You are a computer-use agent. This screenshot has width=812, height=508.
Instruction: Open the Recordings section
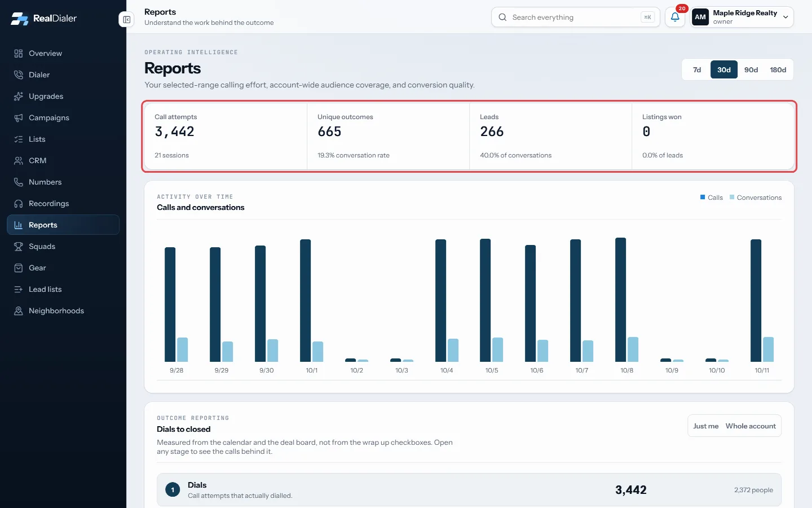click(x=63, y=204)
